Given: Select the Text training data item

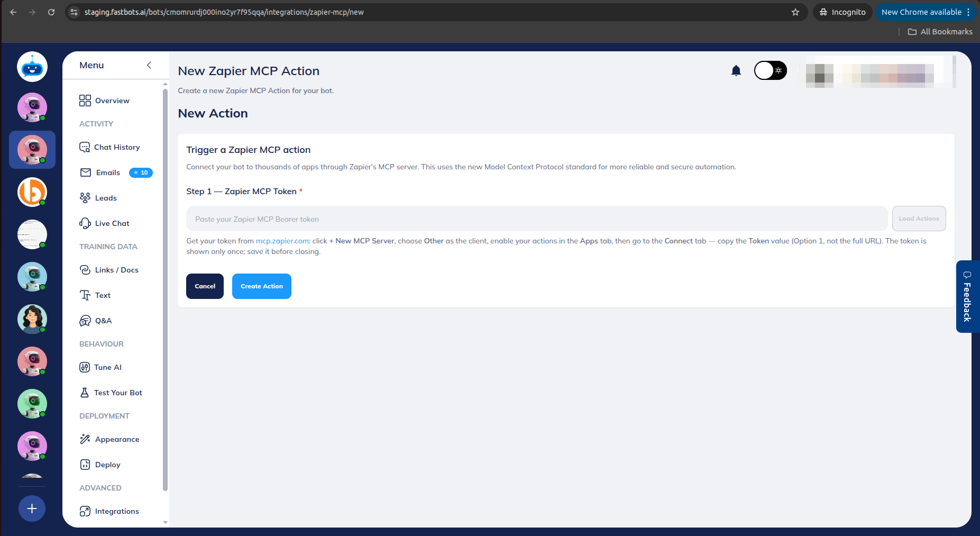Looking at the screenshot, I should click(x=95, y=295).
